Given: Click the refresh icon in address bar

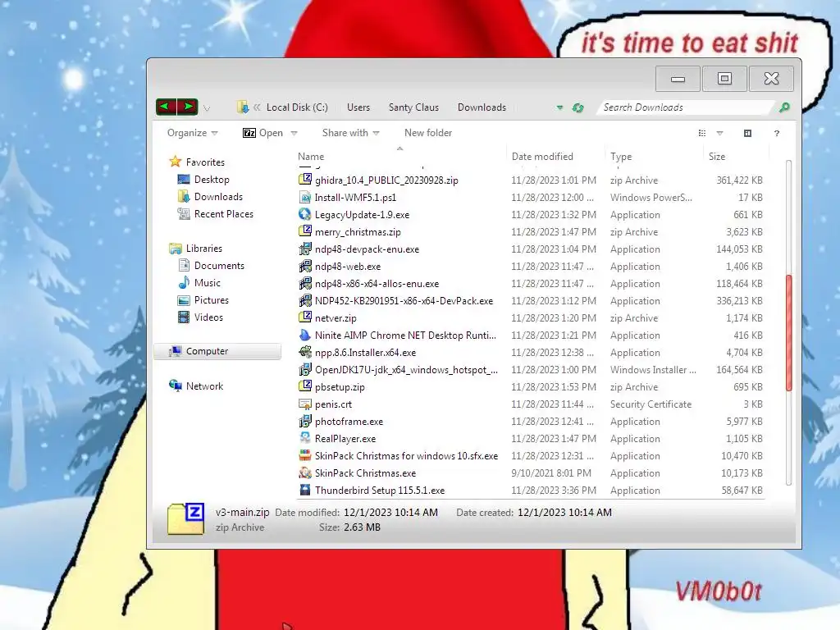Looking at the screenshot, I should (x=577, y=107).
